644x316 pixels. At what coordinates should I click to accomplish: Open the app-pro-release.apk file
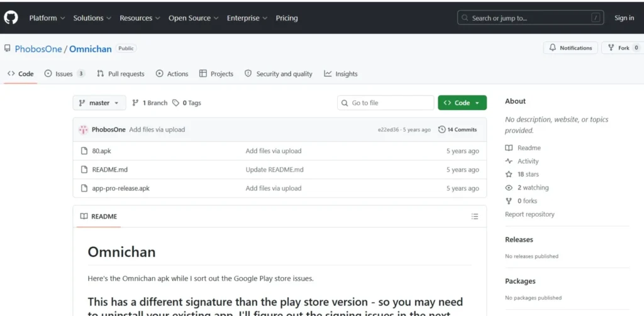[121, 188]
